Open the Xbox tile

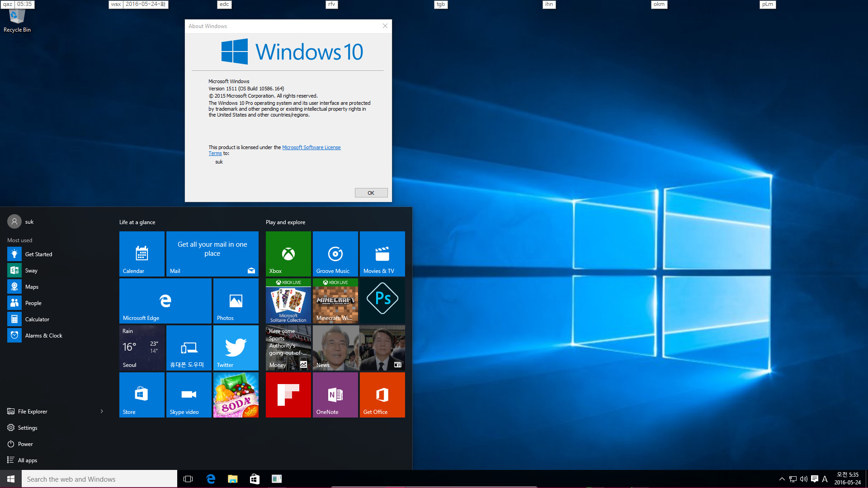pyautogui.click(x=288, y=254)
